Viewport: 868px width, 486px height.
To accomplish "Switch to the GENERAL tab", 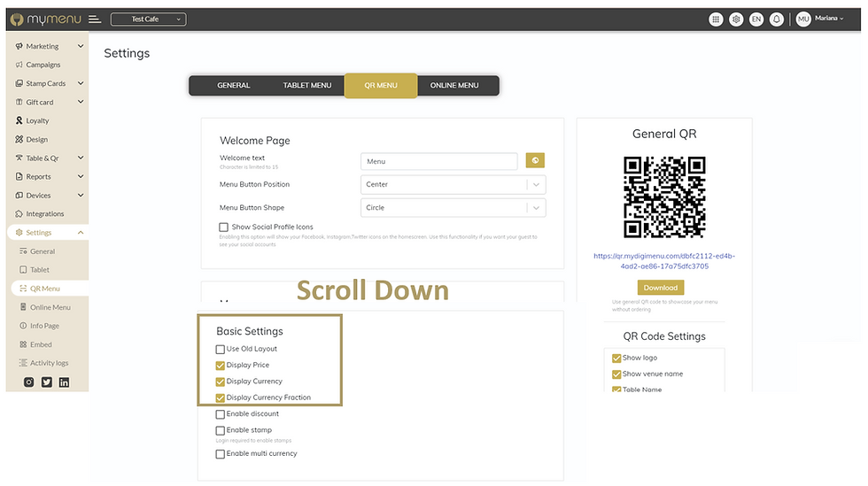I will click(234, 85).
